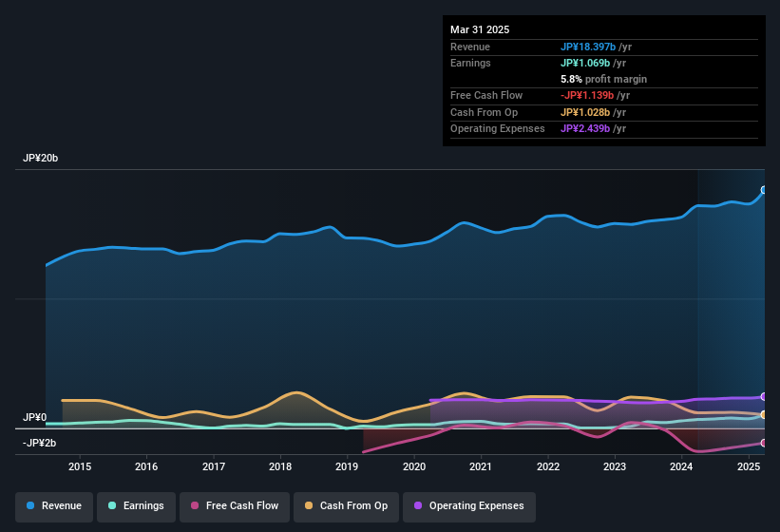Click the JP¥18.397b revenue value
780x532 pixels.
tap(588, 47)
